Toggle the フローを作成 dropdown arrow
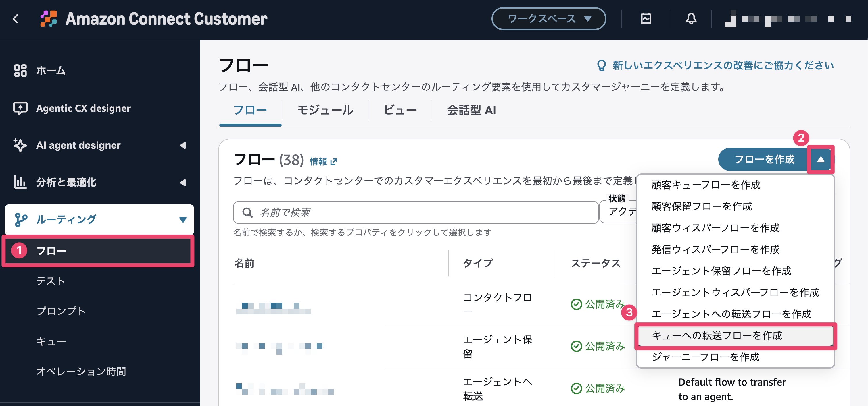The image size is (868, 406). 821,159
